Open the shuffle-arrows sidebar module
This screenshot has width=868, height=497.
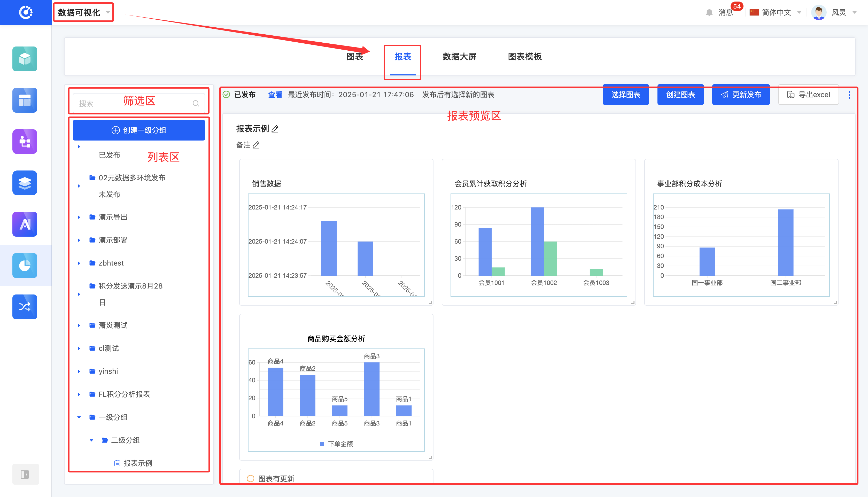click(25, 307)
